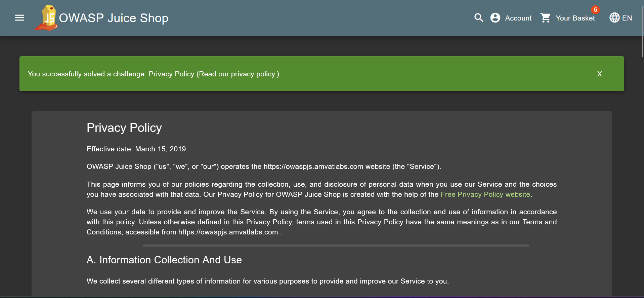This screenshot has width=644, height=298.
Task: Open the EN language dropdown
Action: [627, 18]
